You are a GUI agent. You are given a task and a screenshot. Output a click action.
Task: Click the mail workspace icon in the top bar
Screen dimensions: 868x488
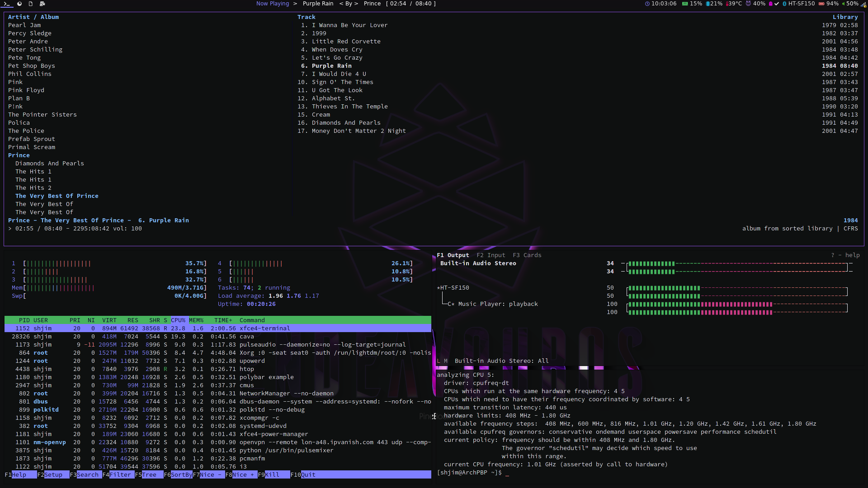pyautogui.click(x=42, y=4)
